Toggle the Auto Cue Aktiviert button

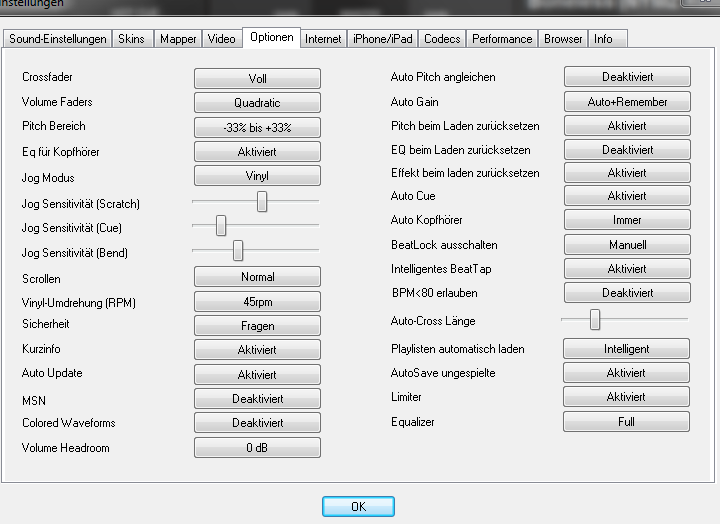coord(627,196)
